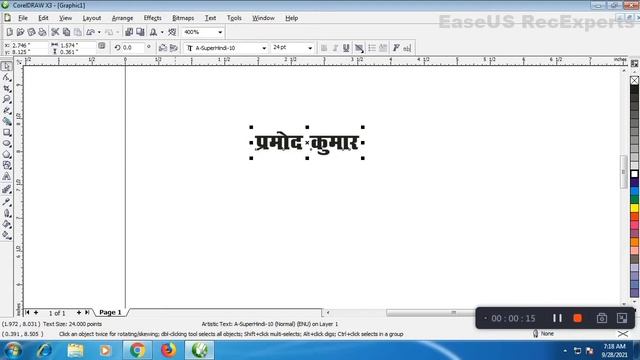
Task: Click the Save icon in toolbar
Action: pos(31,32)
